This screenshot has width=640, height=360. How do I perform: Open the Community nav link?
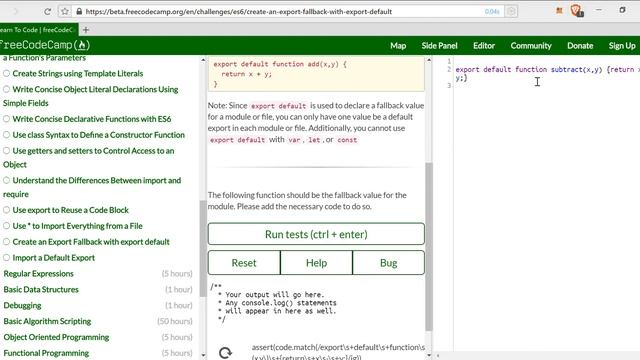(531, 46)
